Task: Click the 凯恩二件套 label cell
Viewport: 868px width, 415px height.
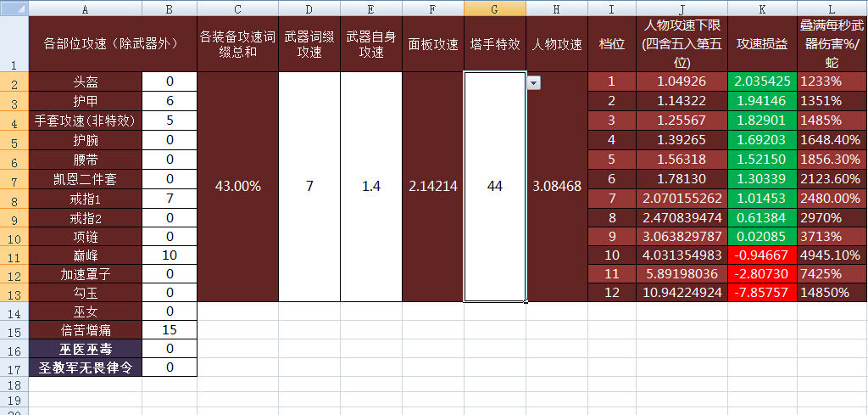Action: click(86, 179)
